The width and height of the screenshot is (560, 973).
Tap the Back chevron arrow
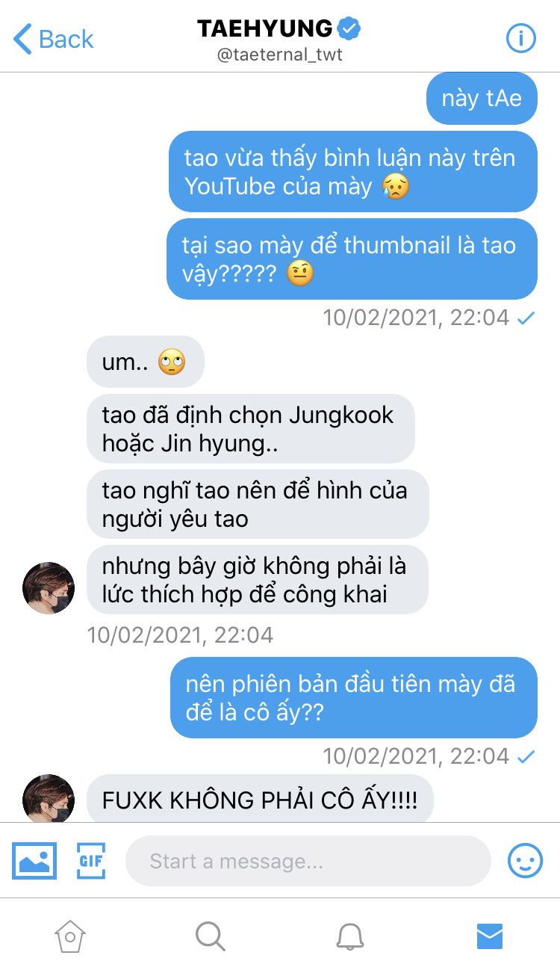tap(22, 39)
